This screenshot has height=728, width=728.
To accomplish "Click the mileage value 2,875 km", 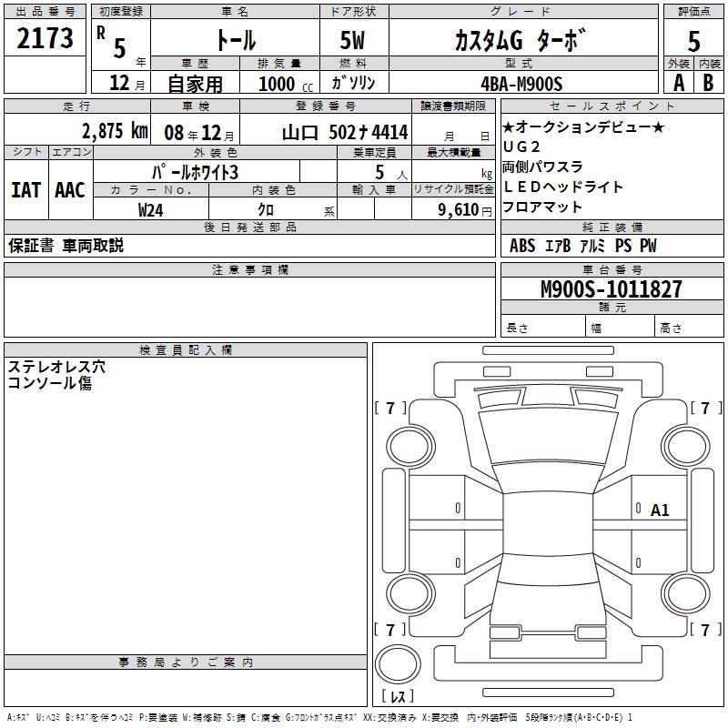I will pos(115,131).
